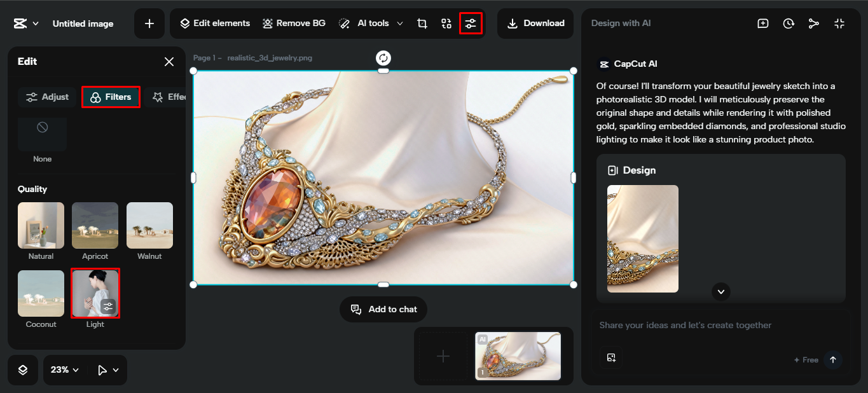Collapse the Design with AI panel
This screenshot has height=393, width=868.
pyautogui.click(x=839, y=24)
